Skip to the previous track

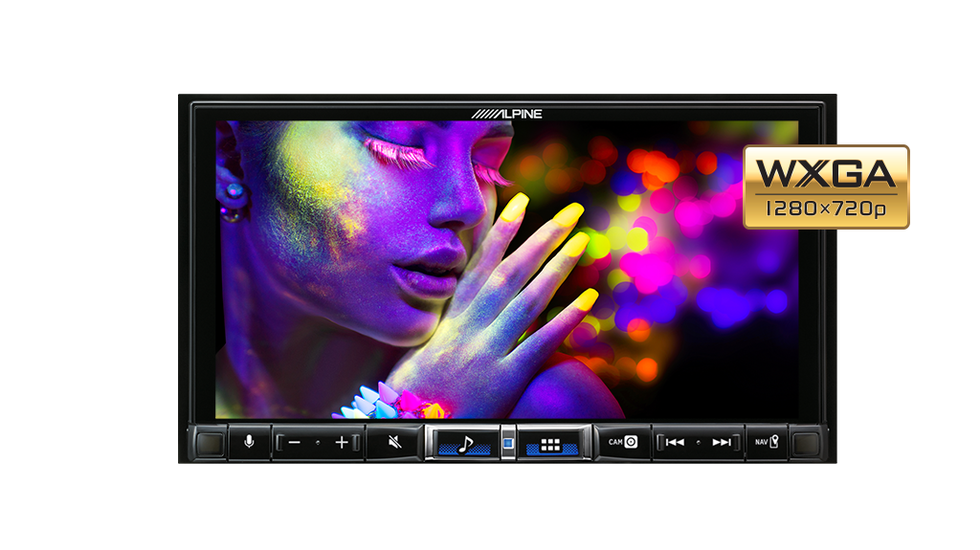675,442
